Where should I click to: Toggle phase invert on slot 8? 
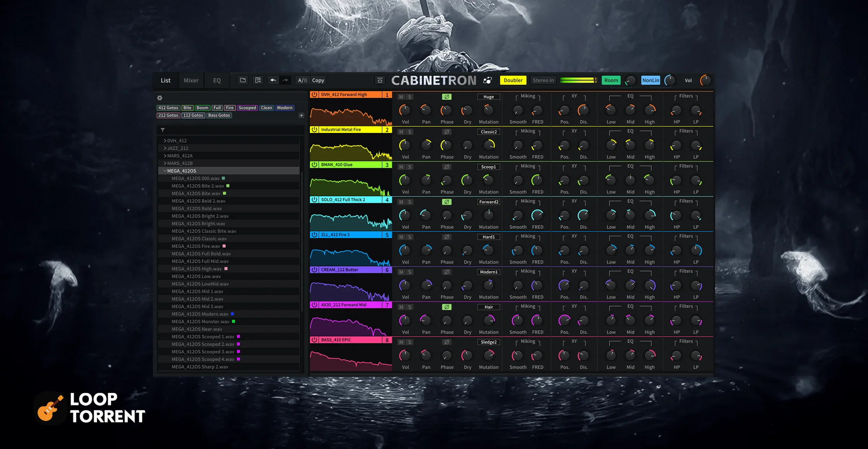click(x=447, y=342)
